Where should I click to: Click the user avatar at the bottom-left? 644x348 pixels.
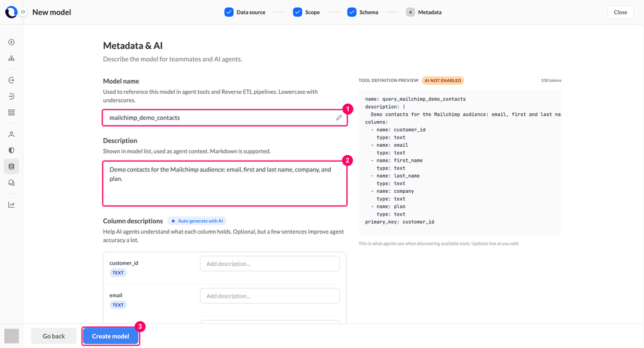11,336
